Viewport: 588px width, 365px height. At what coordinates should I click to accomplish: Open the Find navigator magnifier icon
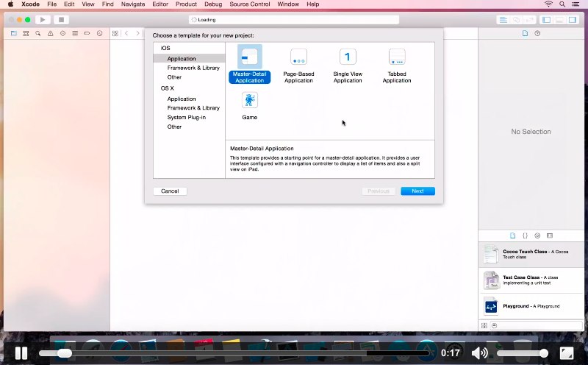38,33
